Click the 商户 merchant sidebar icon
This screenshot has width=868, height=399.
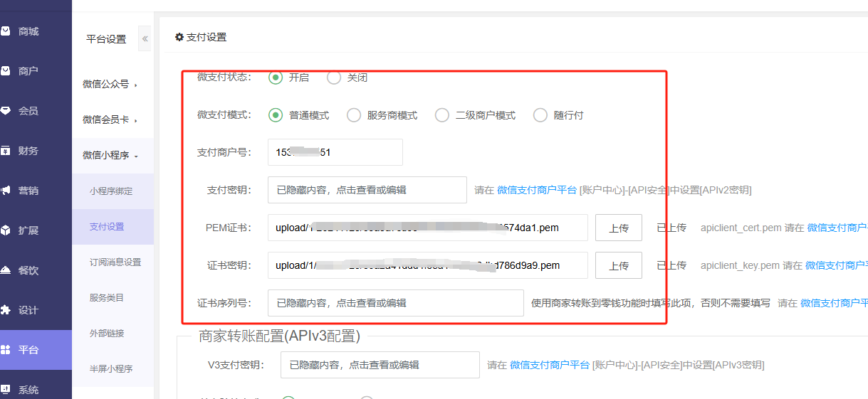(x=6, y=71)
